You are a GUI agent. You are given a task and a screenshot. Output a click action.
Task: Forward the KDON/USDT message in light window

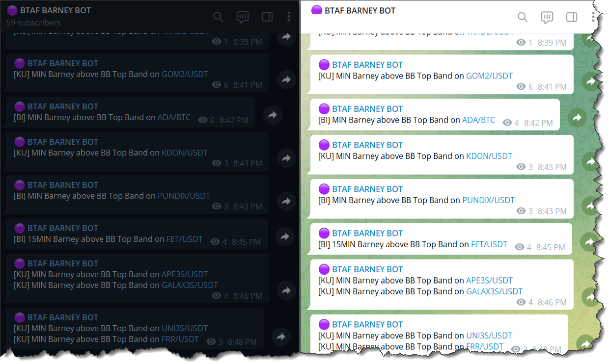click(591, 162)
